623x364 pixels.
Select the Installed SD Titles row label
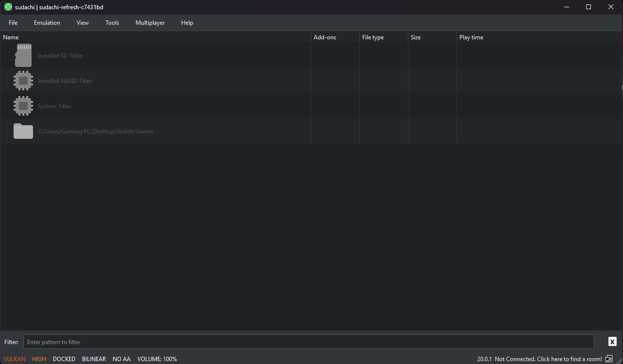pos(60,56)
